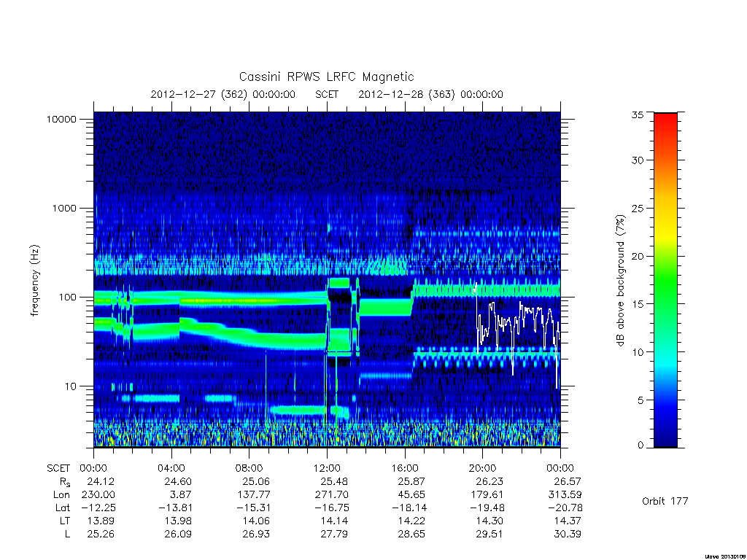This screenshot has width=747, height=560.
Task: Click the 'frequency (Hz)' axis label
Action: click(34, 281)
